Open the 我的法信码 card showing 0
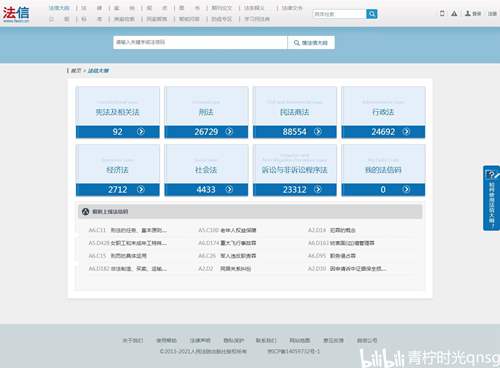 click(x=383, y=170)
